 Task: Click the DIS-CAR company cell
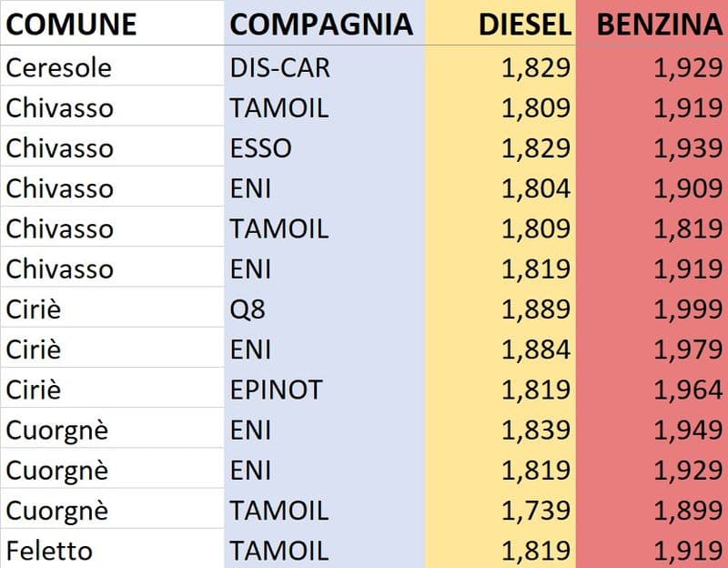pyautogui.click(x=280, y=67)
